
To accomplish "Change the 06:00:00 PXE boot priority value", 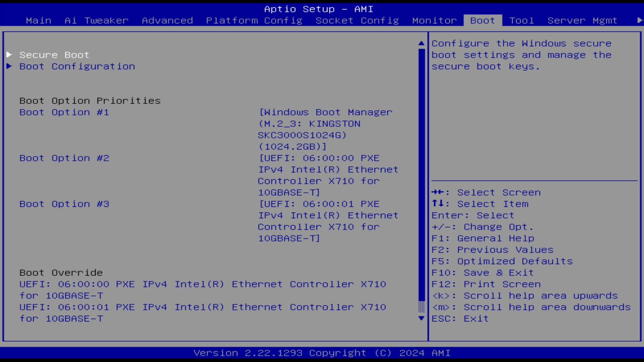I will (x=328, y=175).
